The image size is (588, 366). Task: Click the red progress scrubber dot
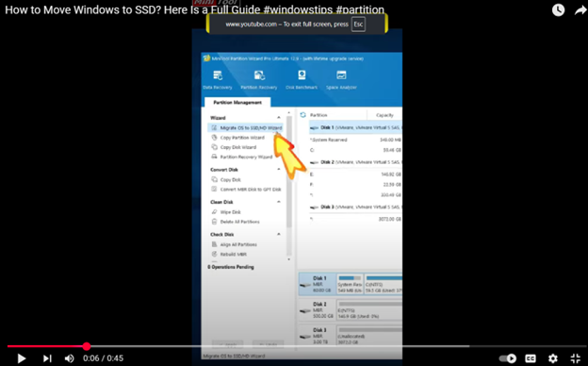coord(87,346)
